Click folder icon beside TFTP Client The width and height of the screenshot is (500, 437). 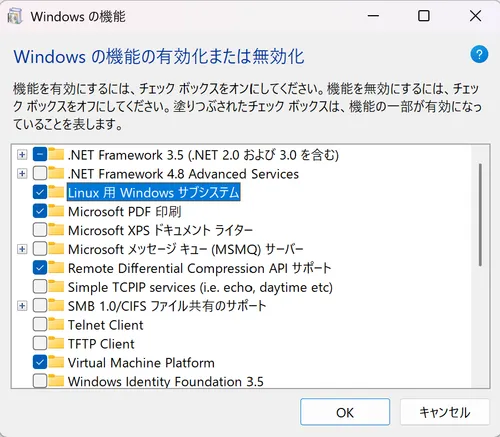(56, 343)
